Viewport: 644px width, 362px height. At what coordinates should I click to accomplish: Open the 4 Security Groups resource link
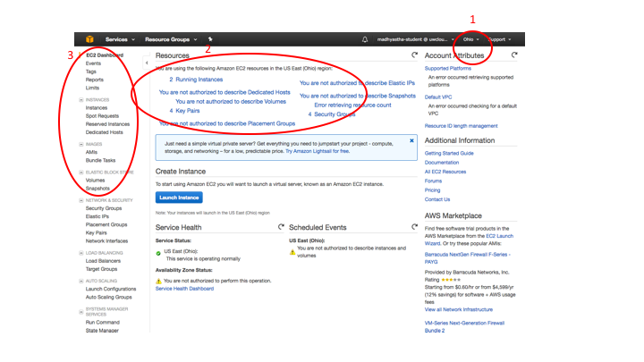point(332,114)
